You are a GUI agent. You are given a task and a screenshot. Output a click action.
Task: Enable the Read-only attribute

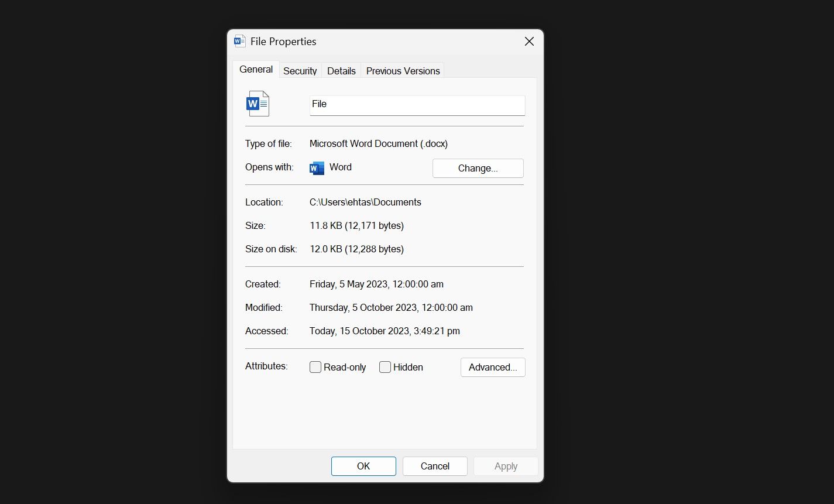(315, 367)
